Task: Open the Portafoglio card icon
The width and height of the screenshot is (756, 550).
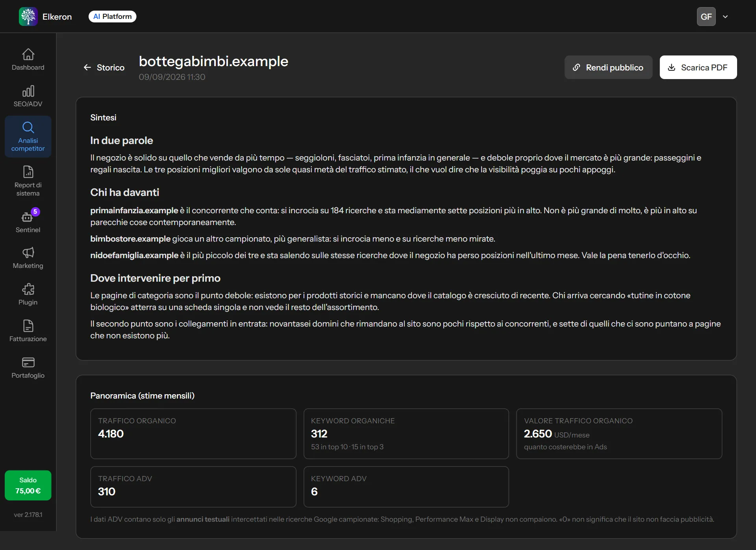Action: coord(28,362)
